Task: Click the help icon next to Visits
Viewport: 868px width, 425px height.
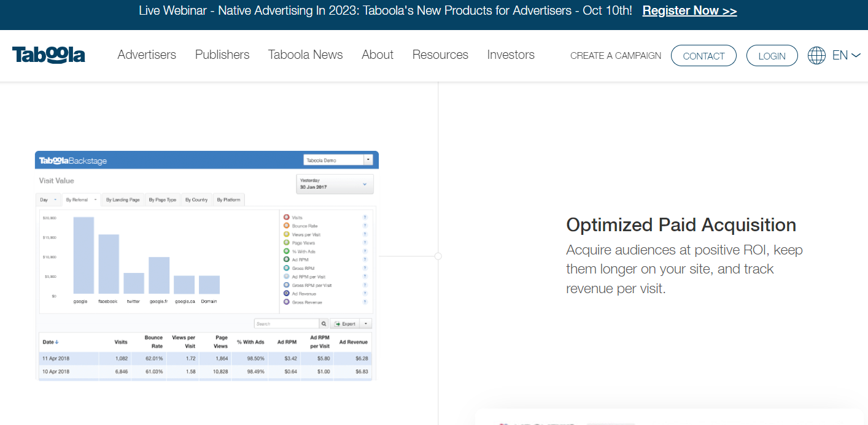Action: pos(365,218)
